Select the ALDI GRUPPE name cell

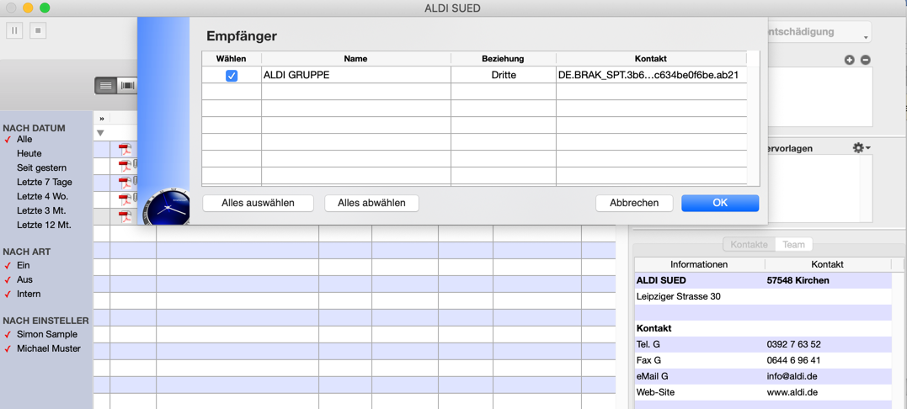[x=356, y=75]
